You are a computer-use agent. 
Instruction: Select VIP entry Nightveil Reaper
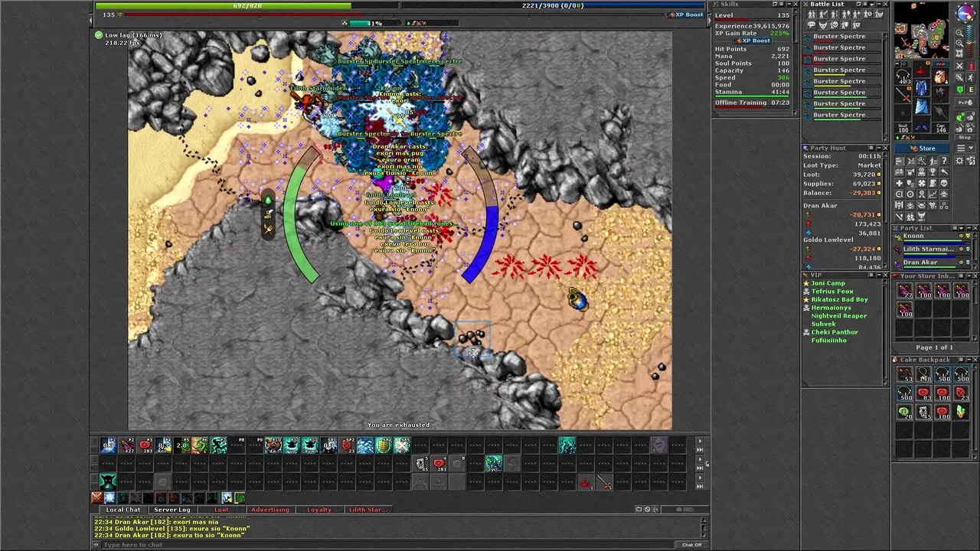pos(839,316)
